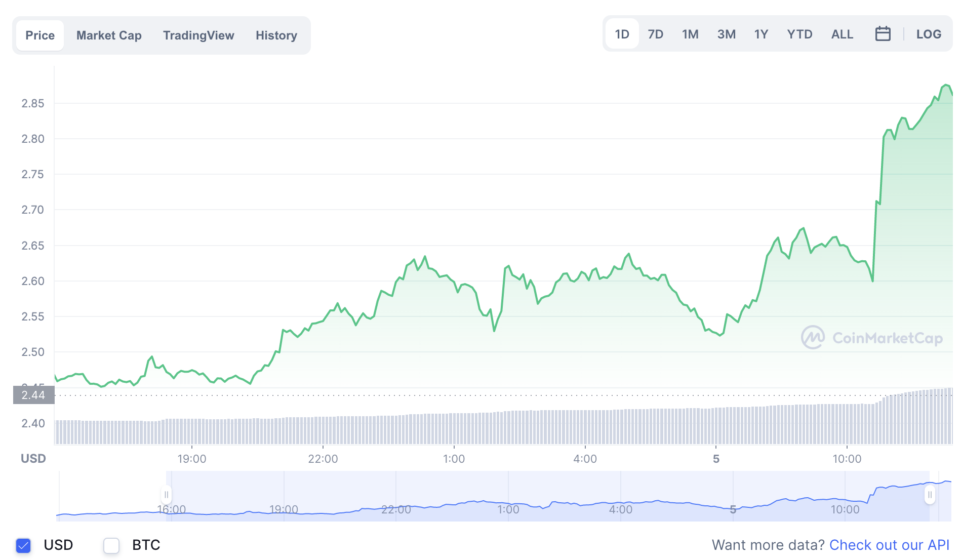
Task: Open the TradingView chart tab
Action: [198, 35]
